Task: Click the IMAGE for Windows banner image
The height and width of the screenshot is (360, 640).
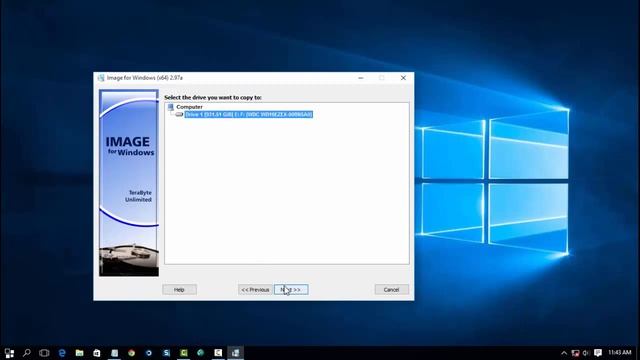Action: tap(129, 183)
